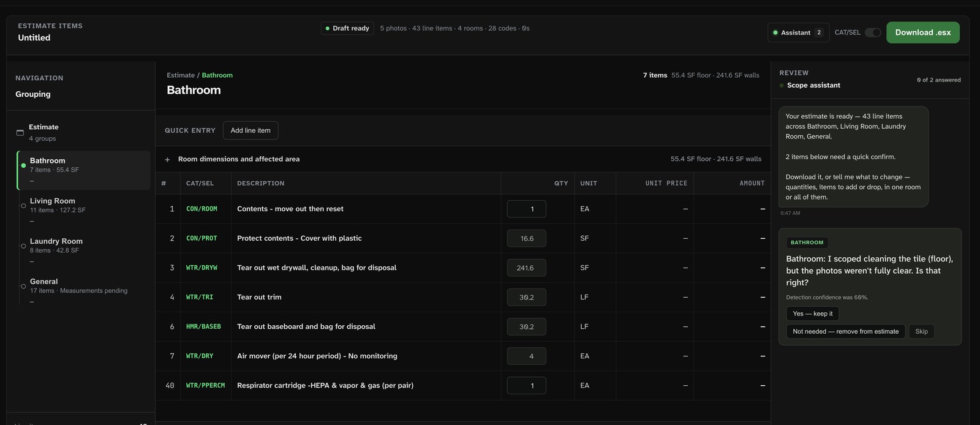980x425 pixels.
Task: Select Living Room group in navigation
Action: tap(84, 210)
